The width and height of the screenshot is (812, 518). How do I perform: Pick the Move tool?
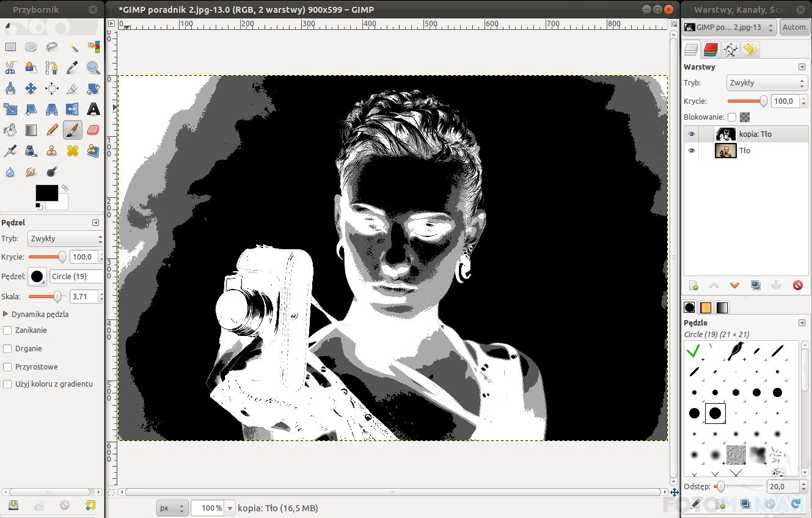click(x=31, y=89)
